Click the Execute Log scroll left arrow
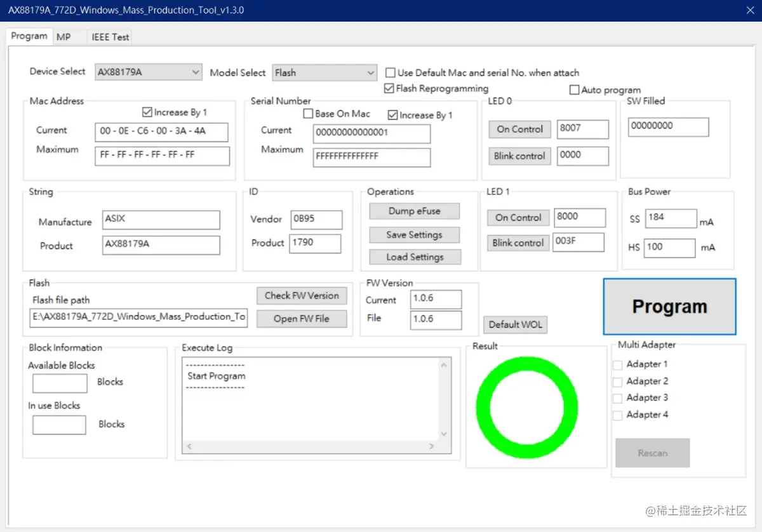This screenshot has height=532, width=762. [x=189, y=447]
